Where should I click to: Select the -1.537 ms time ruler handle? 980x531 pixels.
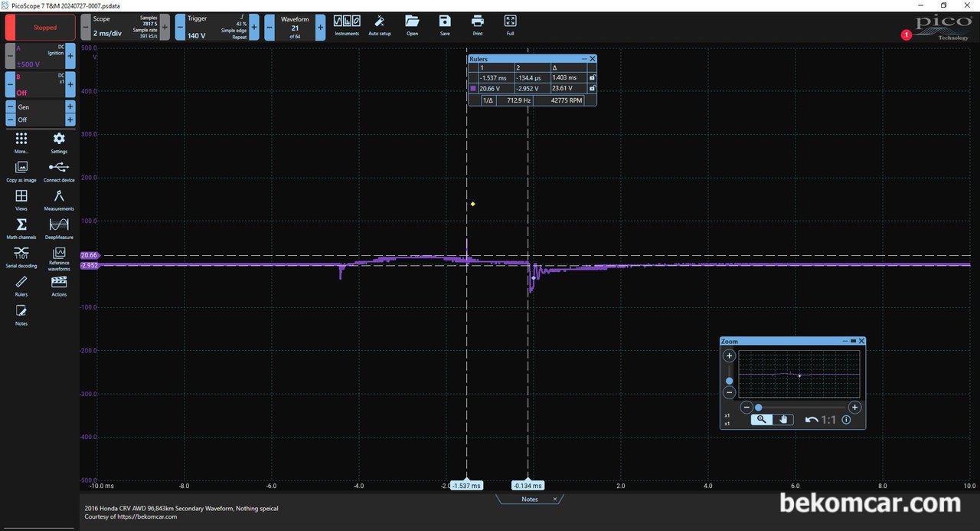pos(466,485)
